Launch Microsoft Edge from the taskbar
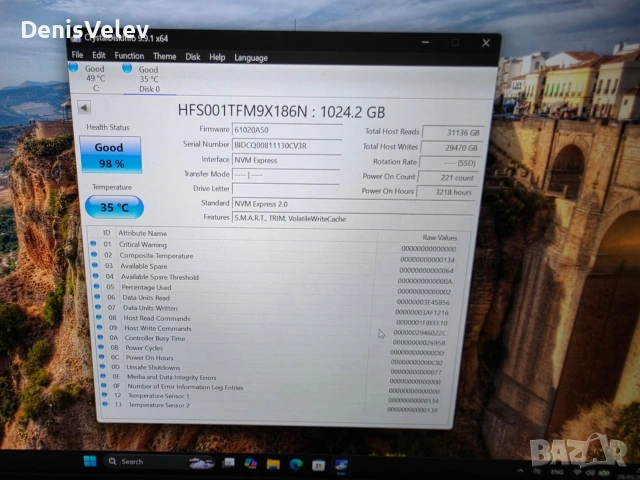The image size is (640, 480). click(296, 464)
